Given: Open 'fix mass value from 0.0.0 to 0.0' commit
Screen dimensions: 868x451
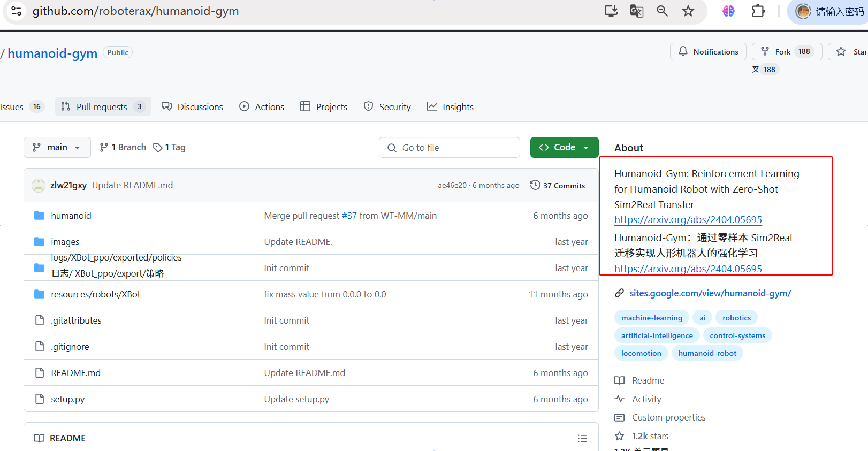Looking at the screenshot, I should [x=325, y=294].
